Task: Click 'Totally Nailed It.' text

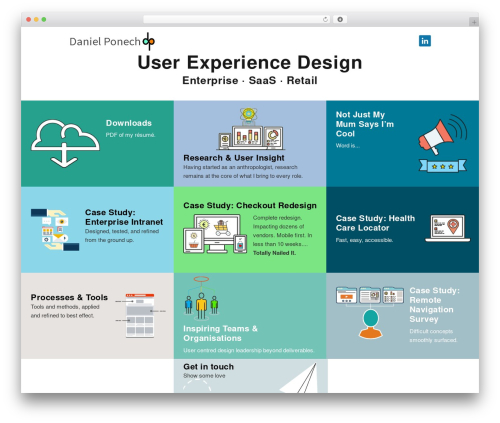Action: pyautogui.click(x=274, y=253)
